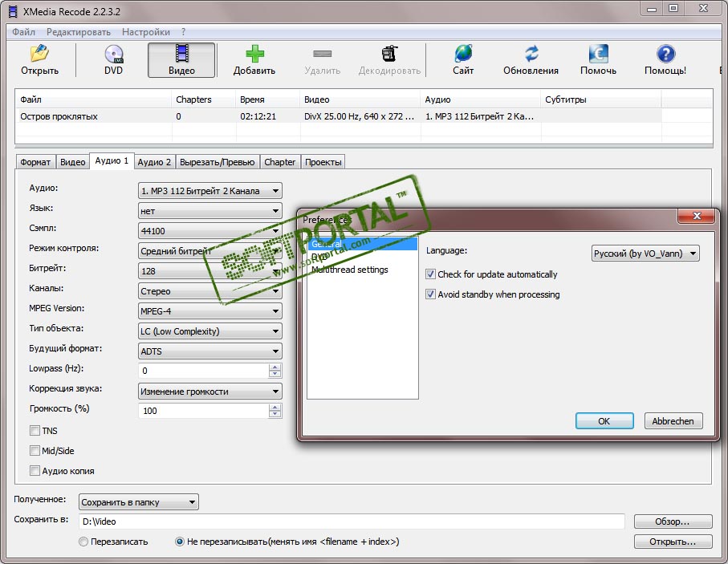Switch to the Видео settings tab
The height and width of the screenshot is (564, 728).
tap(73, 162)
